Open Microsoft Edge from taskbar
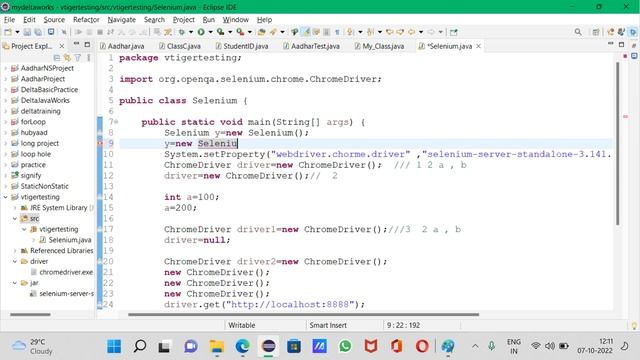 (x=242, y=346)
